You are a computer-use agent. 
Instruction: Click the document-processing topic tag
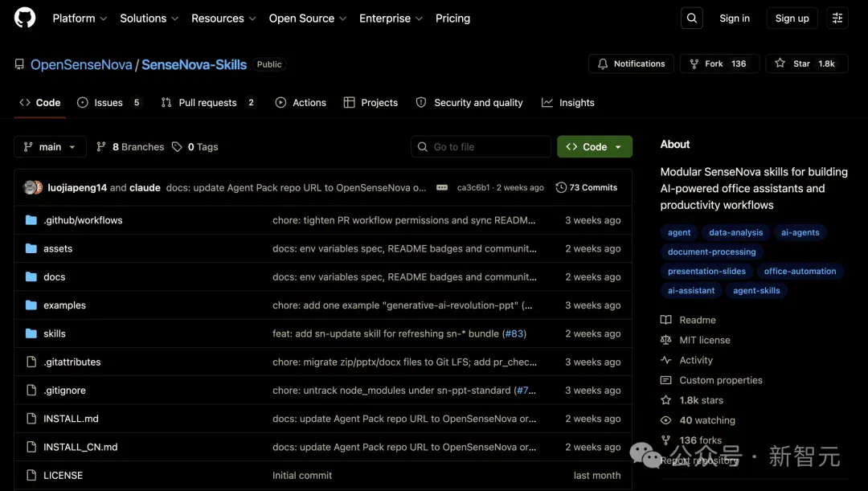coord(711,252)
